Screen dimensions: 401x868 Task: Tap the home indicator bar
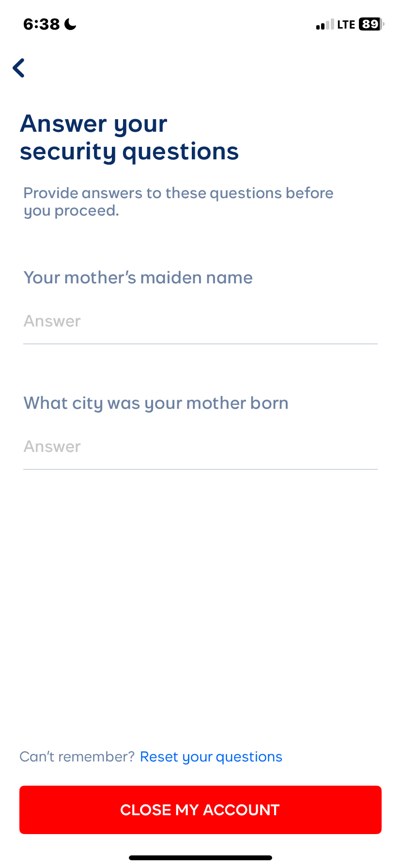point(200,858)
